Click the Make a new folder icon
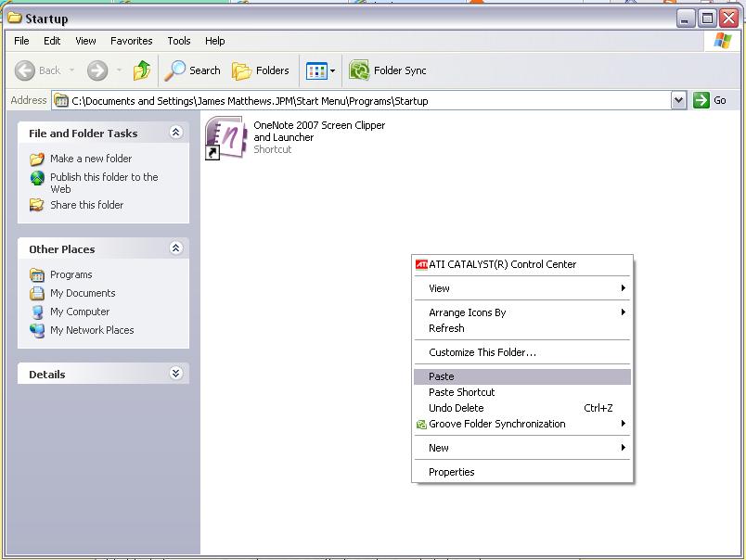 coord(37,159)
